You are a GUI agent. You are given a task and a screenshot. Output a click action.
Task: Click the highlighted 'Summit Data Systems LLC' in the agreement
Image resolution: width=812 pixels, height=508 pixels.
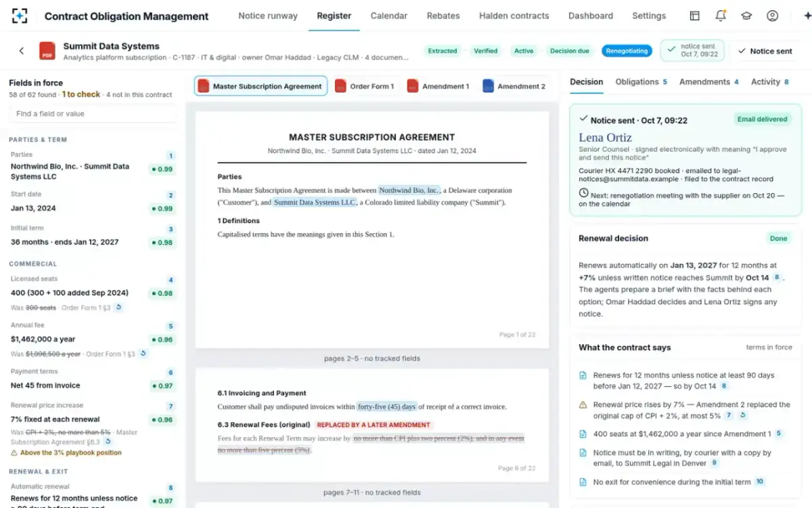pyautogui.click(x=315, y=202)
